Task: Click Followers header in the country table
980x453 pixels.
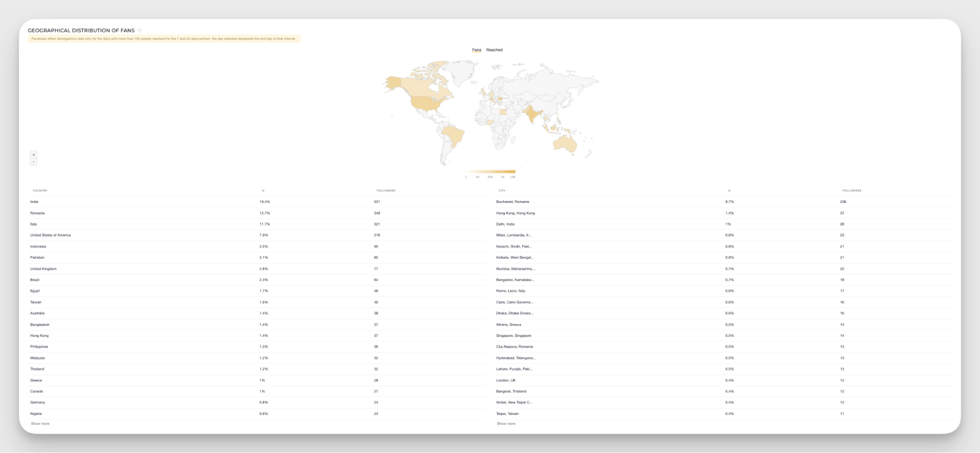Action: click(386, 191)
